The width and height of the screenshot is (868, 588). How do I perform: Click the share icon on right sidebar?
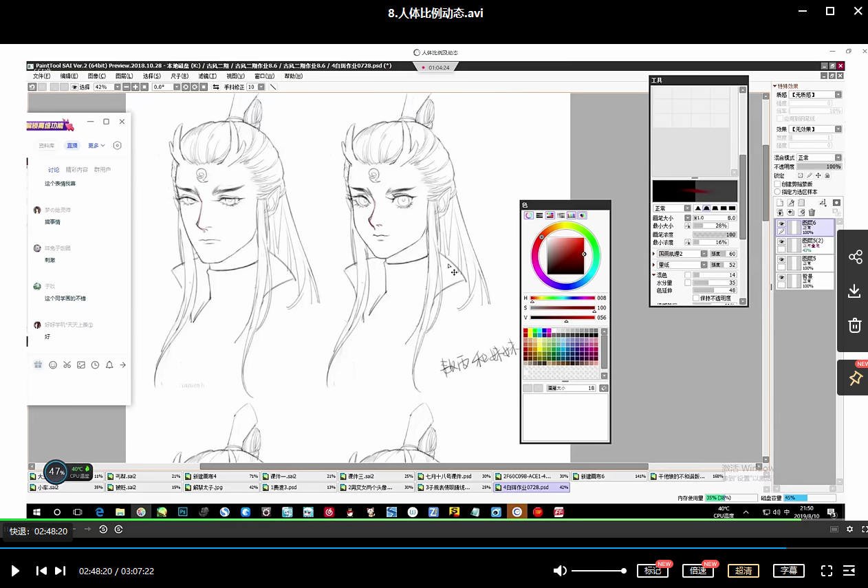point(855,257)
